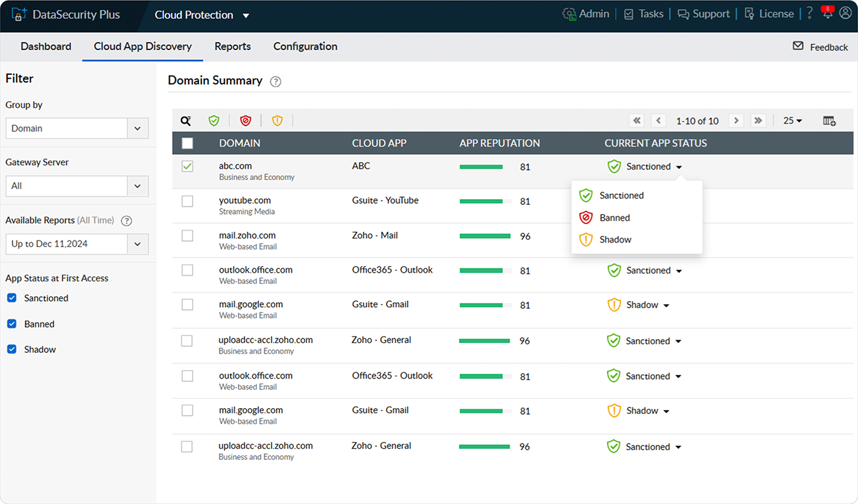Go to the next page of results

[x=736, y=121]
